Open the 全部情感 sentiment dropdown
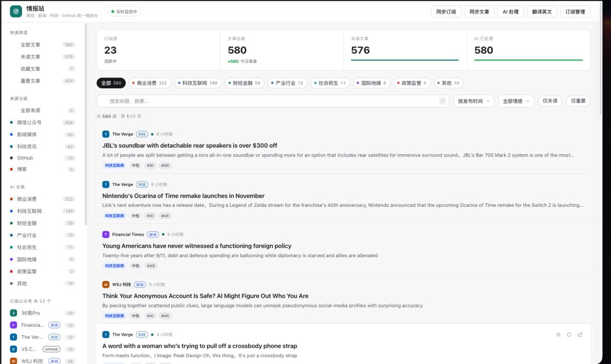611x364 pixels. [516, 101]
